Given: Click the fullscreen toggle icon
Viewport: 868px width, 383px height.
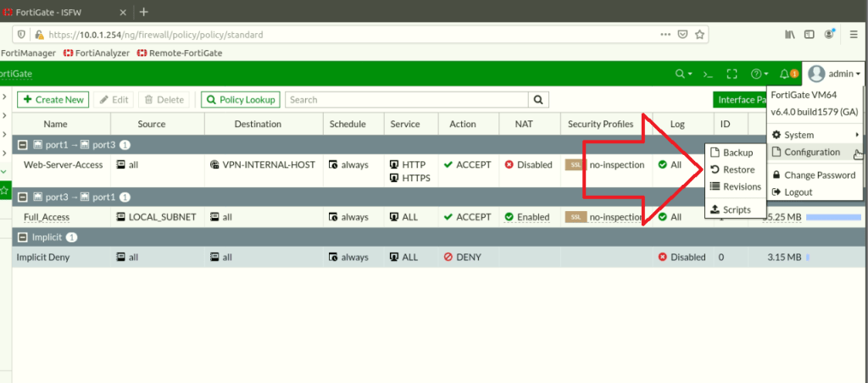Looking at the screenshot, I should point(732,74).
